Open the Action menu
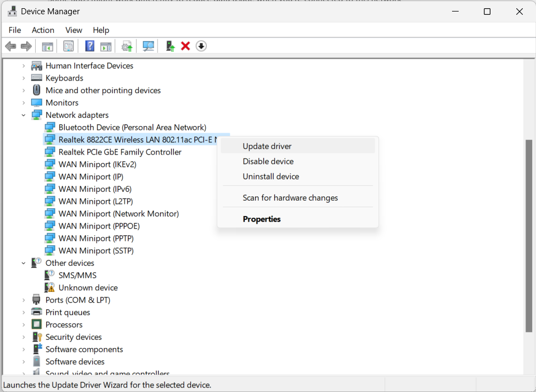536x392 pixels. [43, 30]
